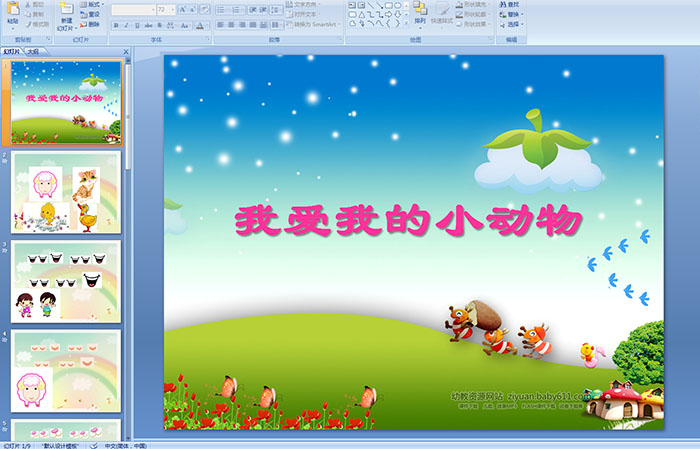Screen dimensions: 700x449
Task: Toggle Italic formatting
Action: [127, 25]
